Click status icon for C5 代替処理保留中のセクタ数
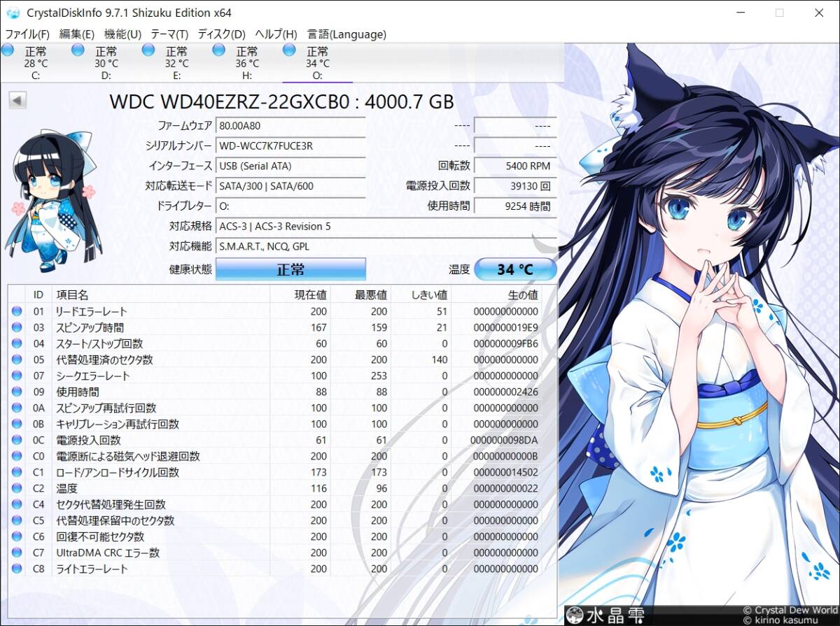This screenshot has height=626, width=840. tap(17, 520)
